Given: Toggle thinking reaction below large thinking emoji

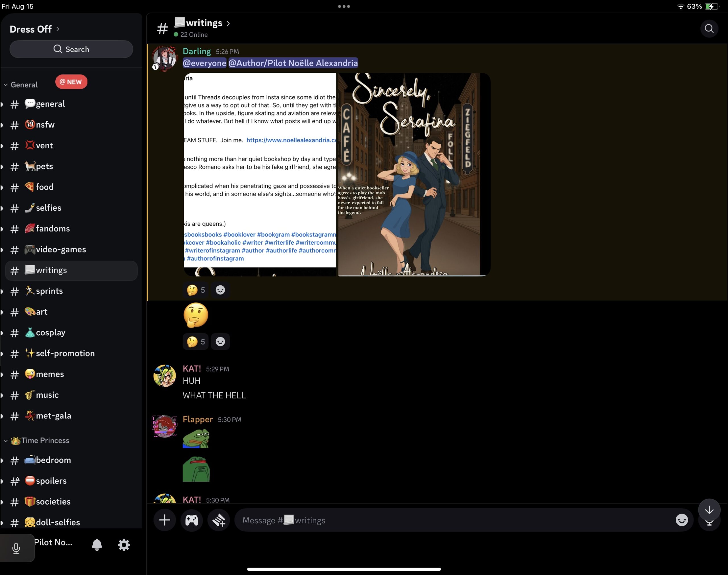Looking at the screenshot, I should (x=196, y=342).
